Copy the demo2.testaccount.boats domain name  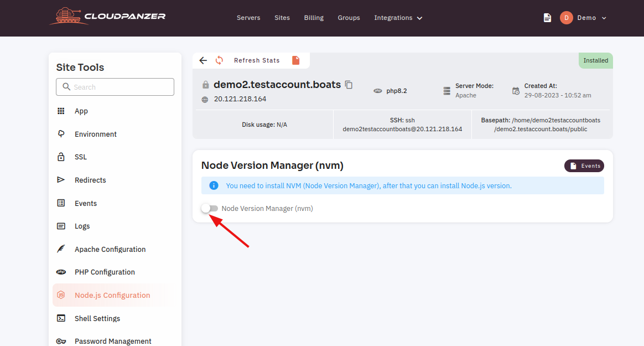(349, 85)
